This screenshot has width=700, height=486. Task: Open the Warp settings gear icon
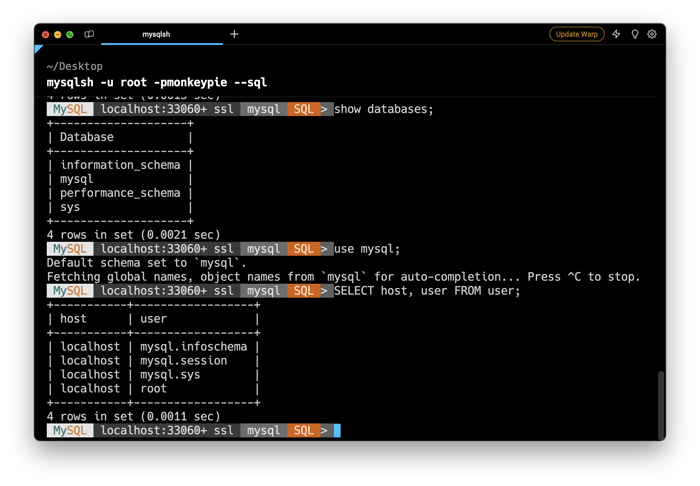coord(652,34)
